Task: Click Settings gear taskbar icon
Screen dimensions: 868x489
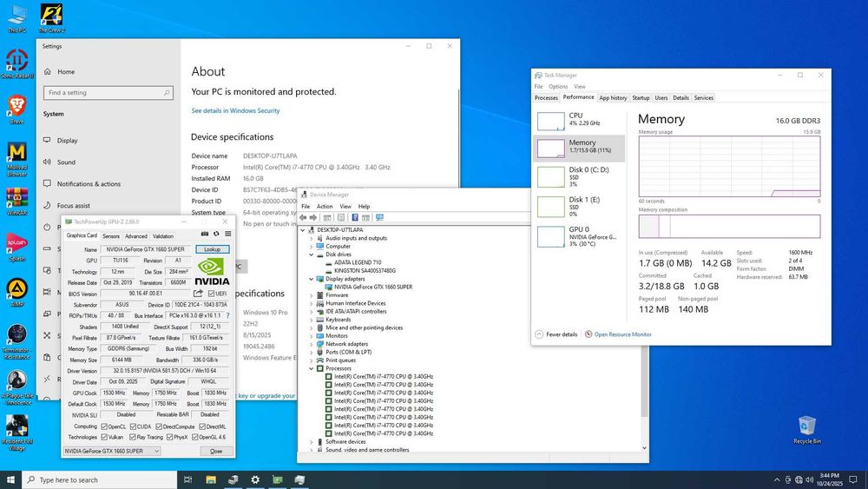Action: (255, 479)
